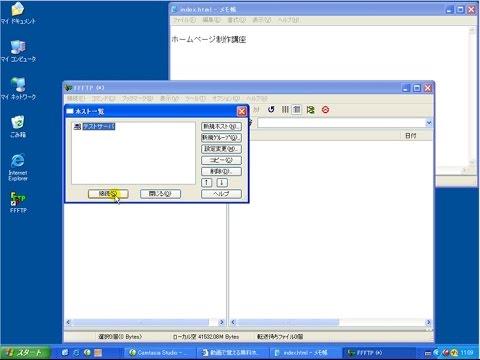Select テストサーバ host entry
The height and width of the screenshot is (360, 480).
(99, 126)
